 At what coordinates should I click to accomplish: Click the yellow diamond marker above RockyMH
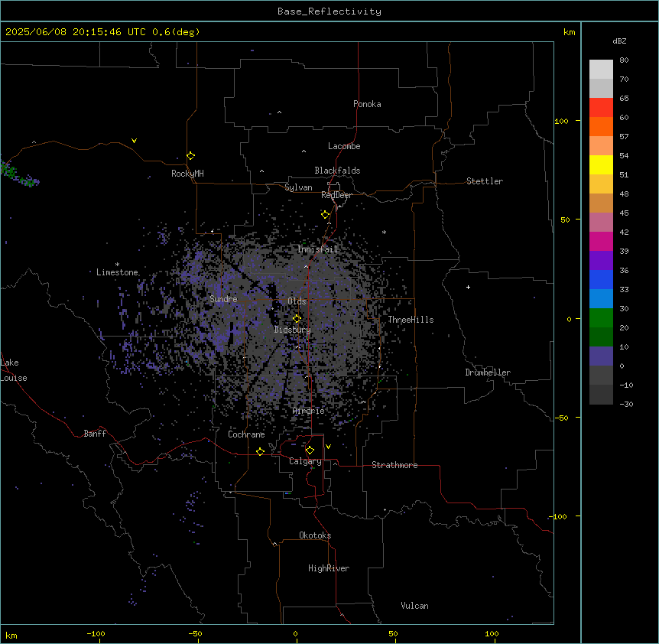coord(191,156)
